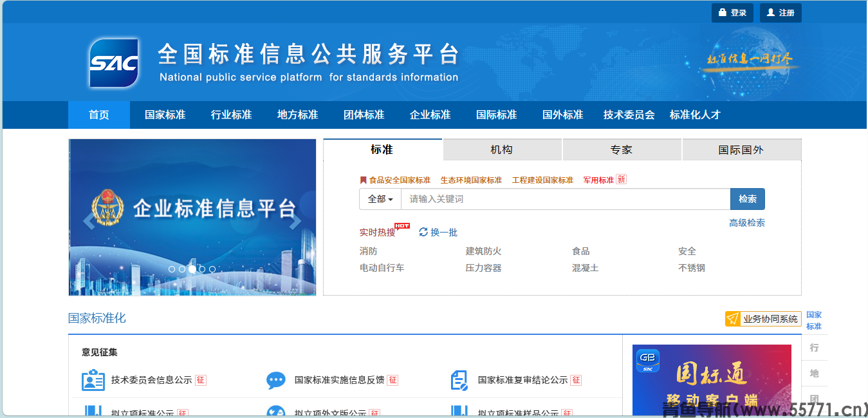This screenshot has width=868, height=418.
Task: Select 国家标准 side navigation item
Action: (x=814, y=320)
